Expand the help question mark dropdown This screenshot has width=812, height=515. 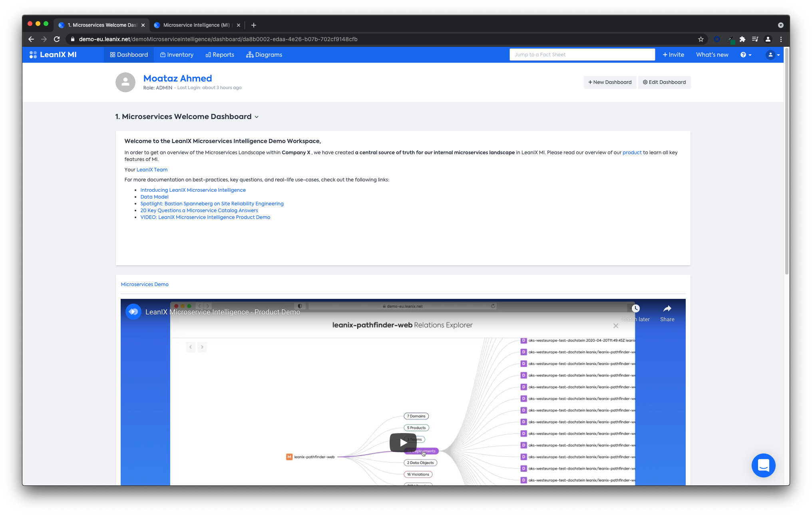[746, 55]
